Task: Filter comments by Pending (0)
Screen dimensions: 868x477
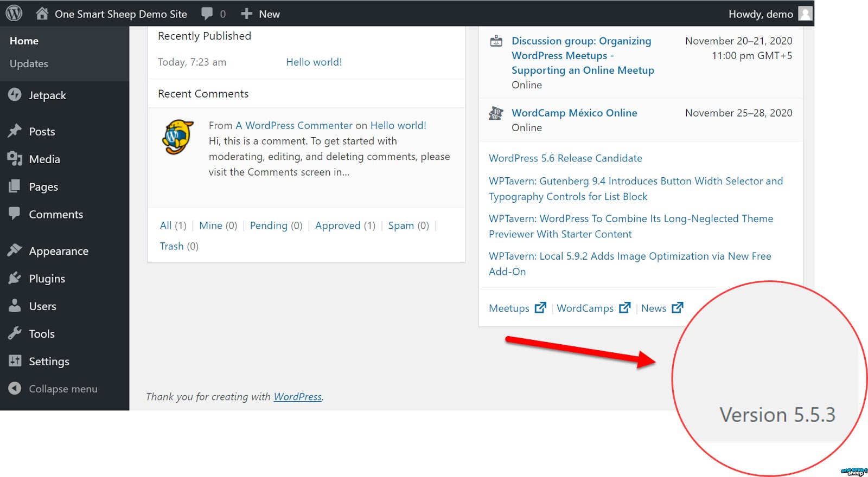Action: coord(276,225)
